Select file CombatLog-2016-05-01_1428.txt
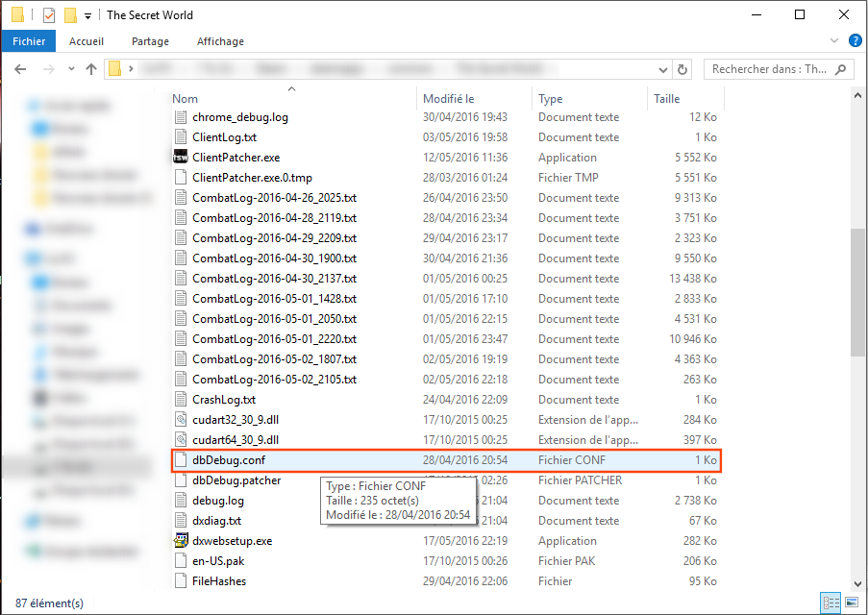868x615 pixels. (x=275, y=299)
